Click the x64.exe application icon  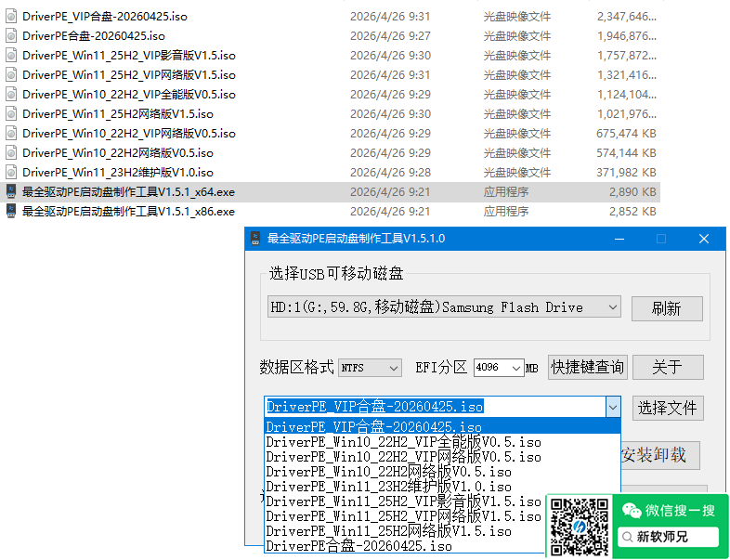pos(11,191)
